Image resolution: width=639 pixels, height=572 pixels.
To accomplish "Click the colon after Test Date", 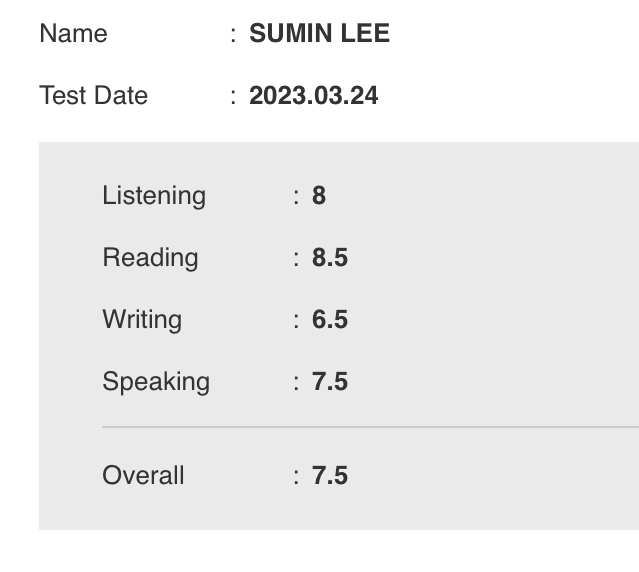I will point(233,97).
